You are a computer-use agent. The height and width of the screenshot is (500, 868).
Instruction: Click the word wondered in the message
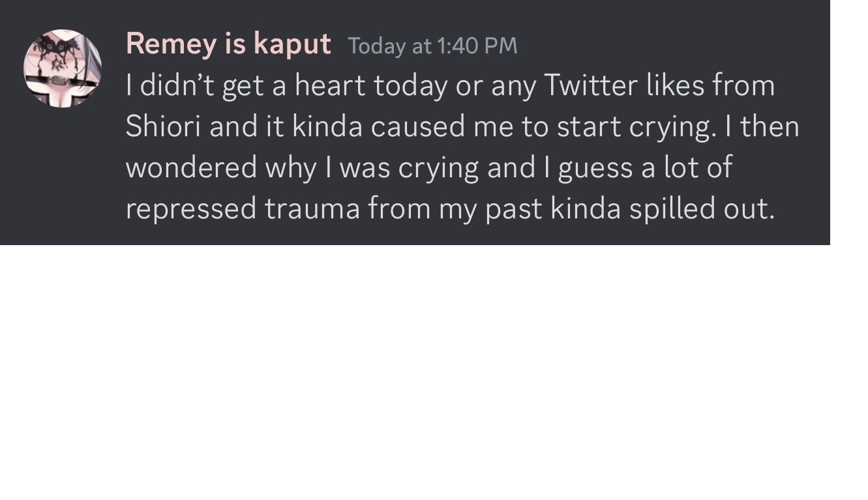(x=190, y=168)
